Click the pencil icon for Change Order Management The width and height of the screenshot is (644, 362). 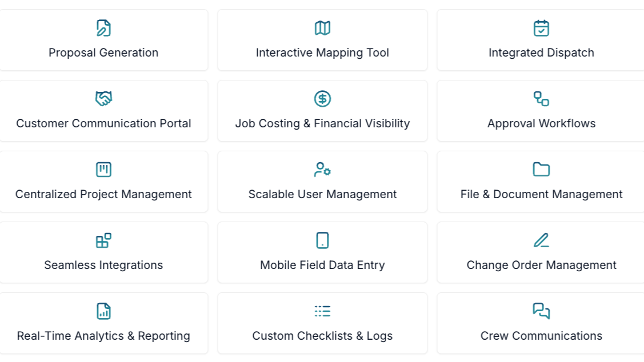click(541, 240)
